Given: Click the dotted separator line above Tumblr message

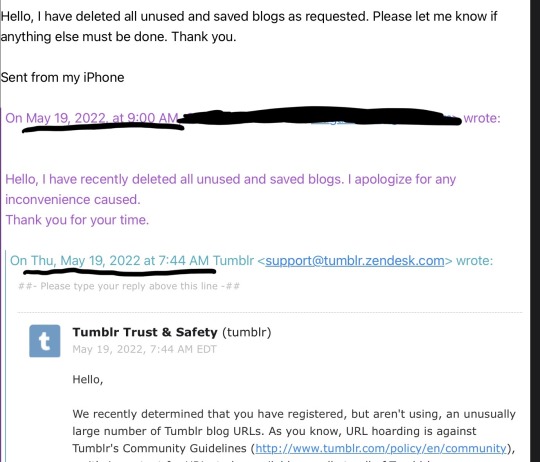Looking at the screenshot, I should point(270,313).
